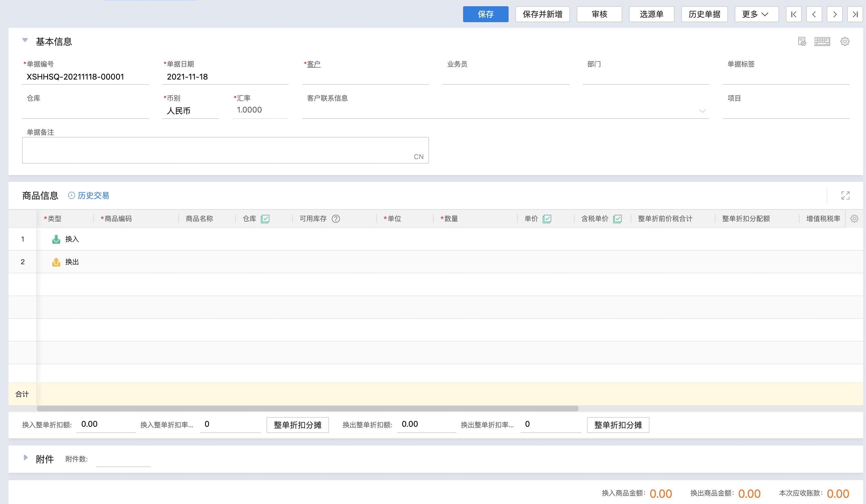Expand 商品信息 table to fullscreen
This screenshot has height=504, width=866.
point(845,195)
